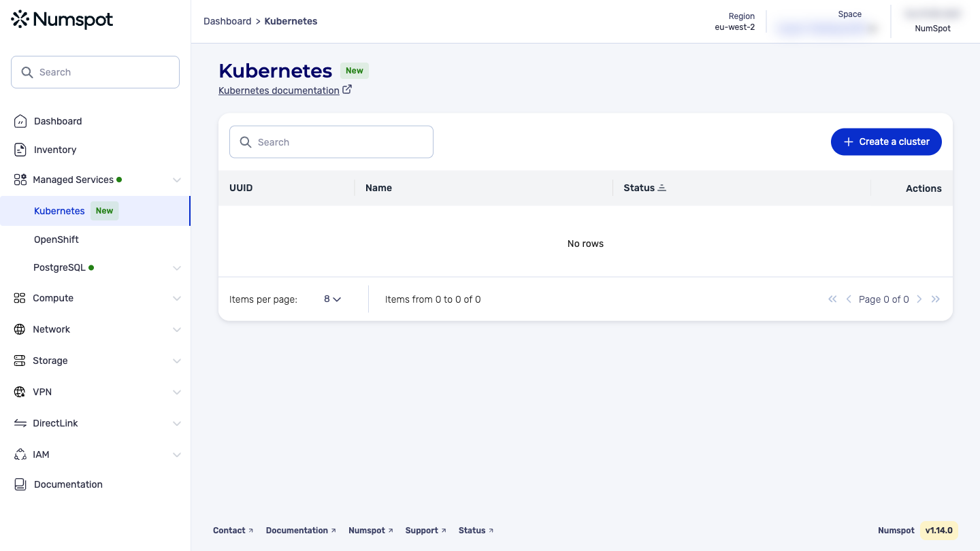
Task: Open Status footer link
Action: [x=476, y=531]
